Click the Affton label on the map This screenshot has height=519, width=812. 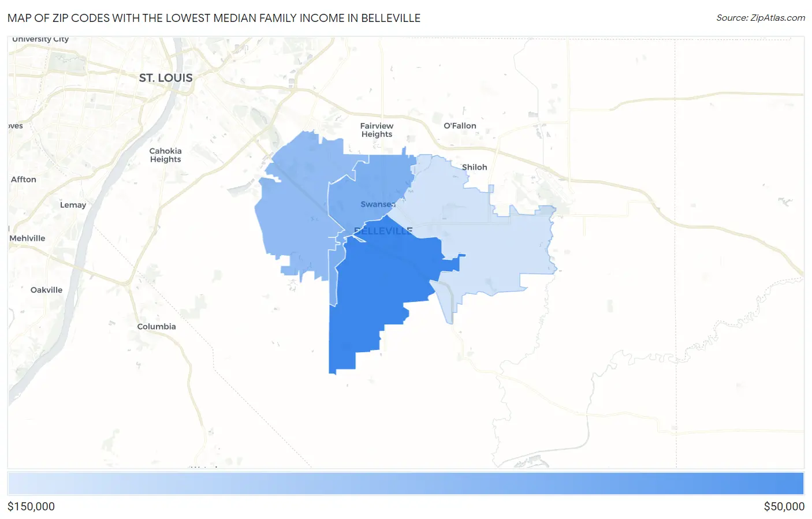click(24, 180)
